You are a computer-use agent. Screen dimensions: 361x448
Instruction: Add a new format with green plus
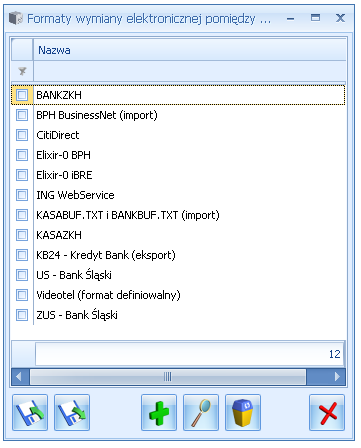[x=159, y=412]
